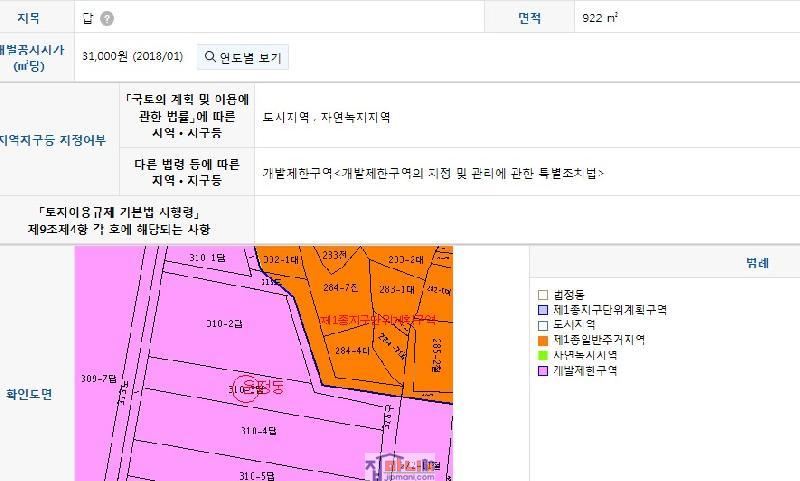800x481 pixels.
Task: Click the jipmani.com watermark logo
Action: click(x=400, y=468)
